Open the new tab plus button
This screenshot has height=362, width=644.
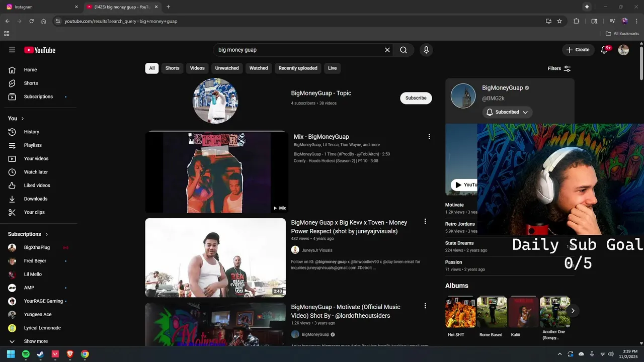[168, 7]
